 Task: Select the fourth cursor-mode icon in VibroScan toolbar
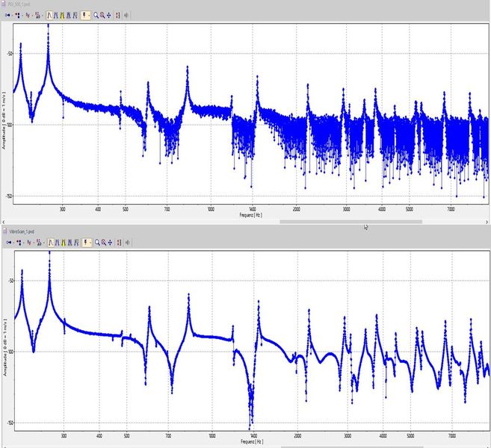70,243
